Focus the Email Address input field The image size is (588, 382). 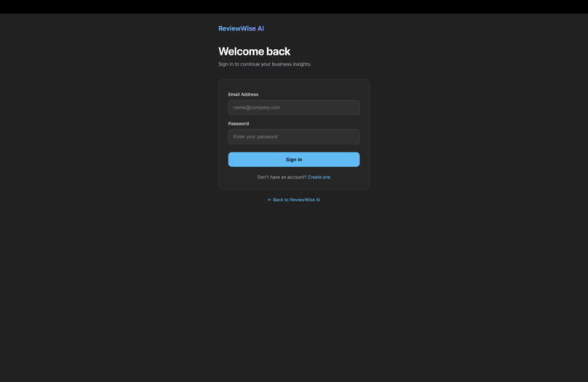point(293,108)
